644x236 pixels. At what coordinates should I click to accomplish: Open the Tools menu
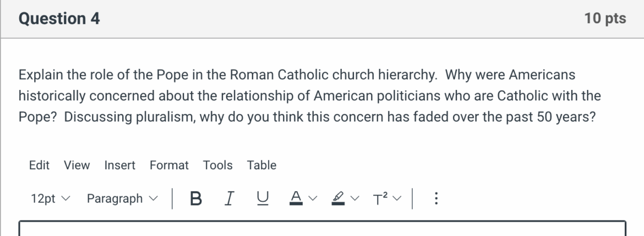tap(217, 165)
